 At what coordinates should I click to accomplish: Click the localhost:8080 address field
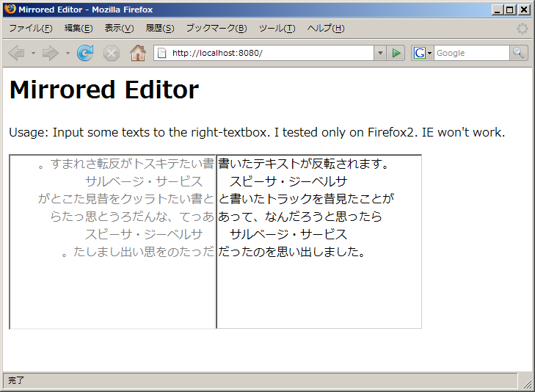click(263, 54)
